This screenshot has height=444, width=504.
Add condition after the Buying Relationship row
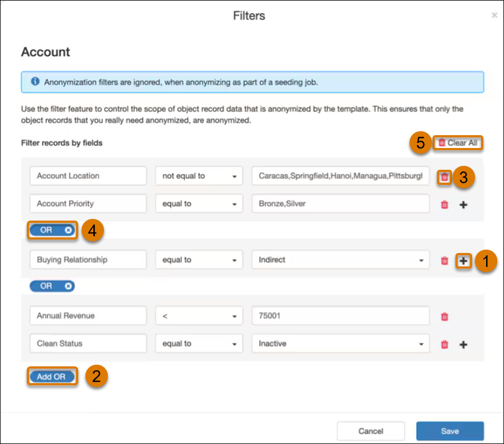coord(463,261)
